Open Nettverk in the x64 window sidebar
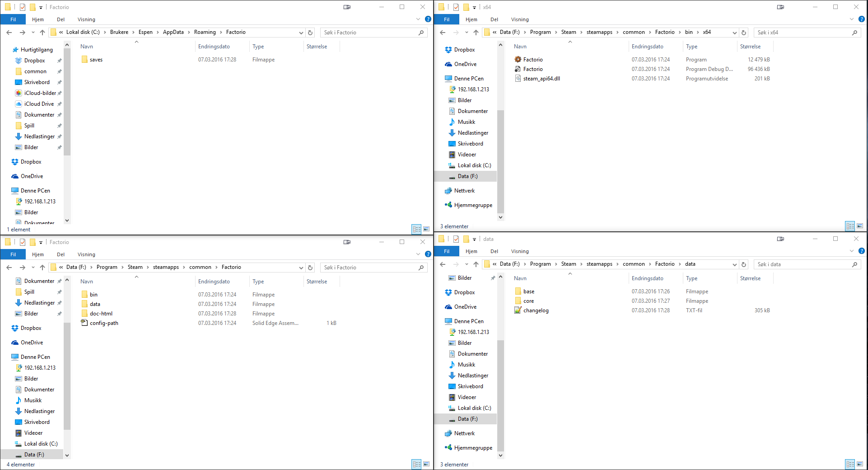Screen dimensions: 868x470 click(x=464, y=191)
